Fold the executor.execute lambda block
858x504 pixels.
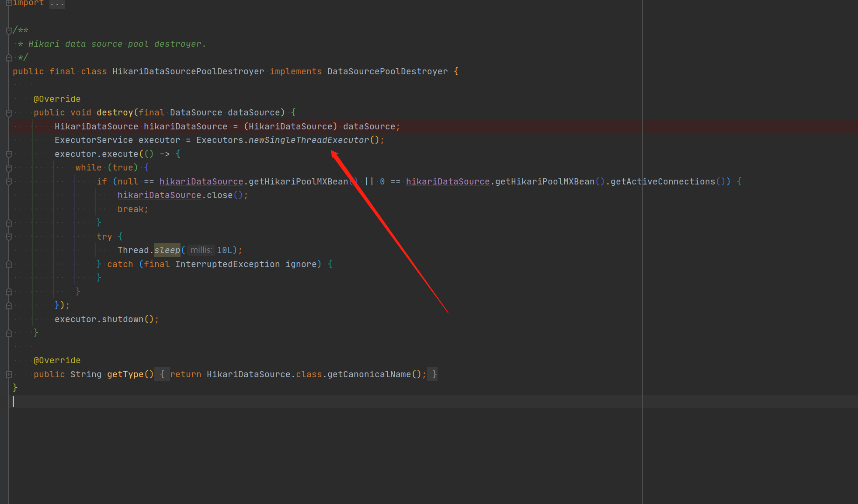[x=9, y=154]
